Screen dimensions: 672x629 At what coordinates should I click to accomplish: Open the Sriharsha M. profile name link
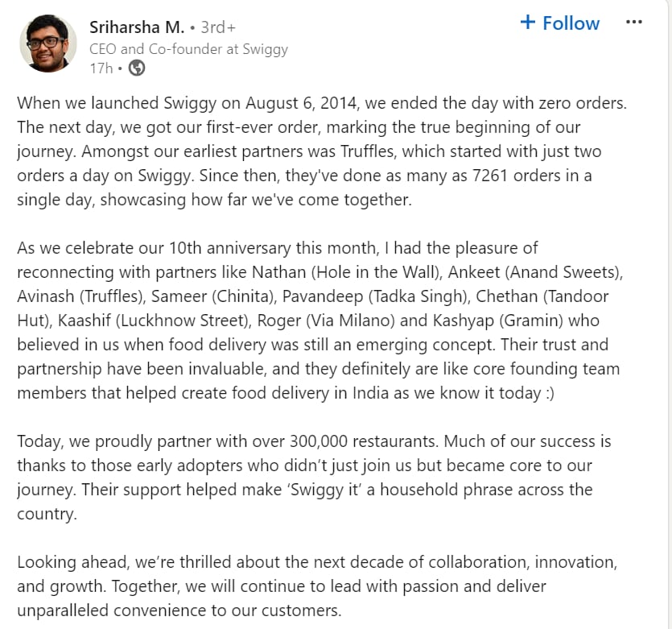pos(136,27)
